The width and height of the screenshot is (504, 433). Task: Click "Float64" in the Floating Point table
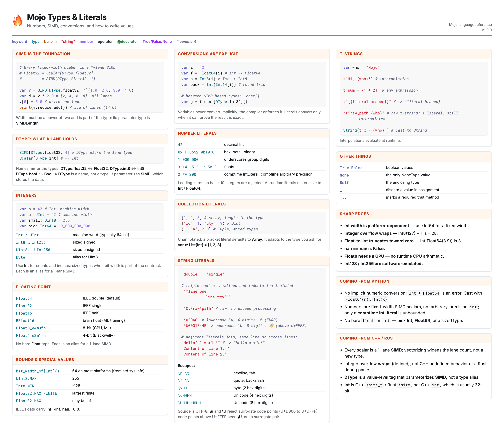click(x=24, y=298)
